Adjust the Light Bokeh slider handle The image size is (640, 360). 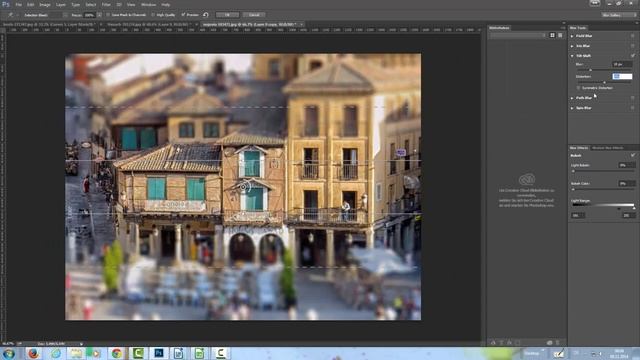(573, 171)
